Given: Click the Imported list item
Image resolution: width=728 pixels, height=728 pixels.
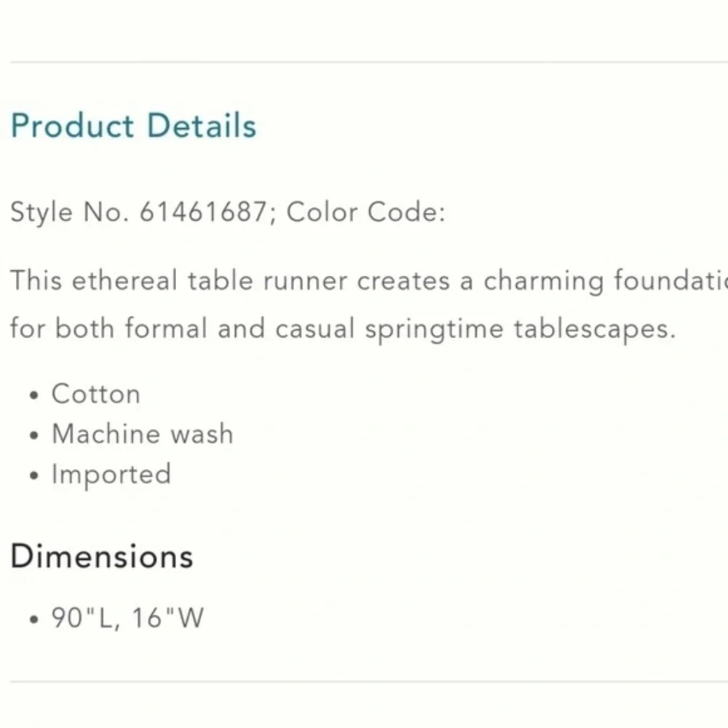Looking at the screenshot, I should tap(111, 475).
